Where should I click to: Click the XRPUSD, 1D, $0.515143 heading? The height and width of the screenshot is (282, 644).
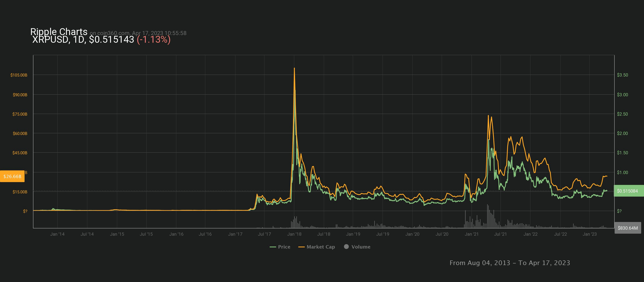(83, 39)
